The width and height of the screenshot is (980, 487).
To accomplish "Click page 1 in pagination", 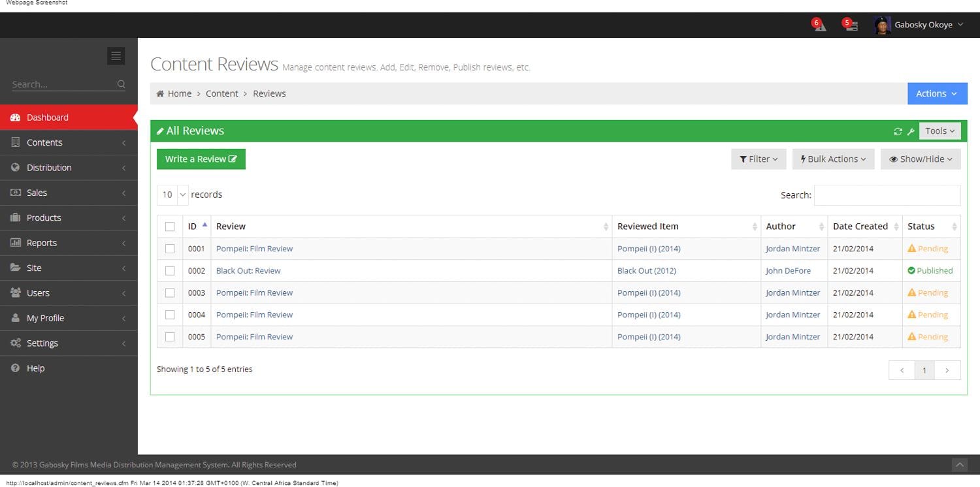I will (924, 370).
